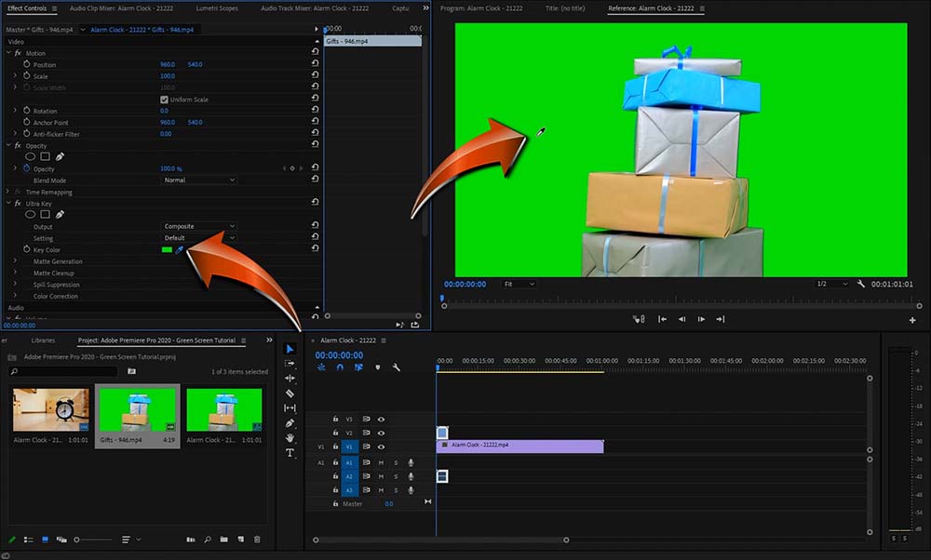931x560 pixels.
Task: Mute audio track A1
Action: (x=381, y=462)
